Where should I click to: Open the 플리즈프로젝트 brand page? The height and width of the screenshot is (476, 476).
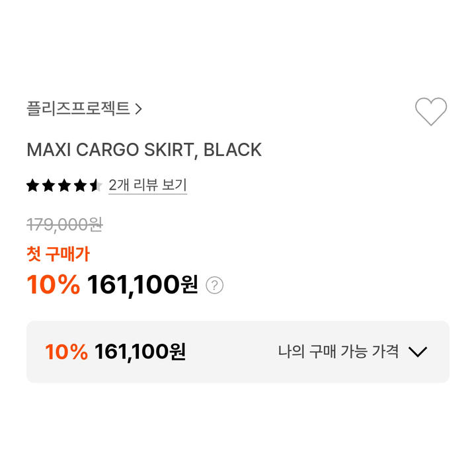78,108
